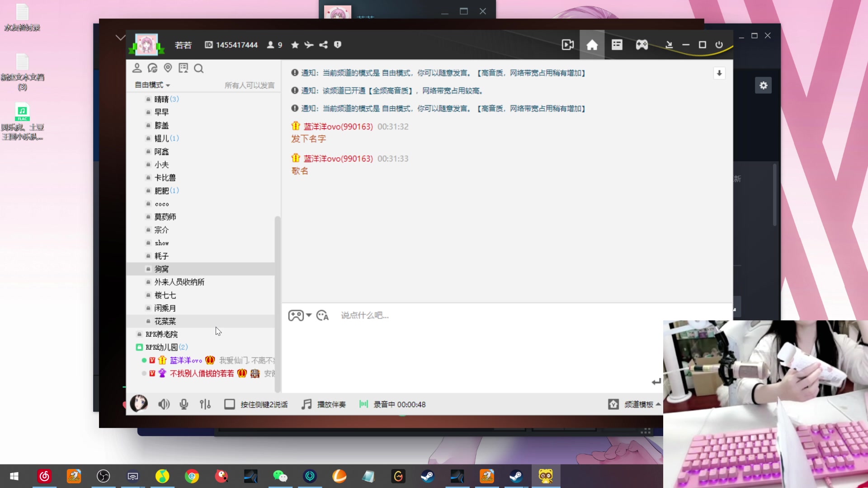Click the share channel icon
This screenshot has width=868, height=488.
(323, 45)
